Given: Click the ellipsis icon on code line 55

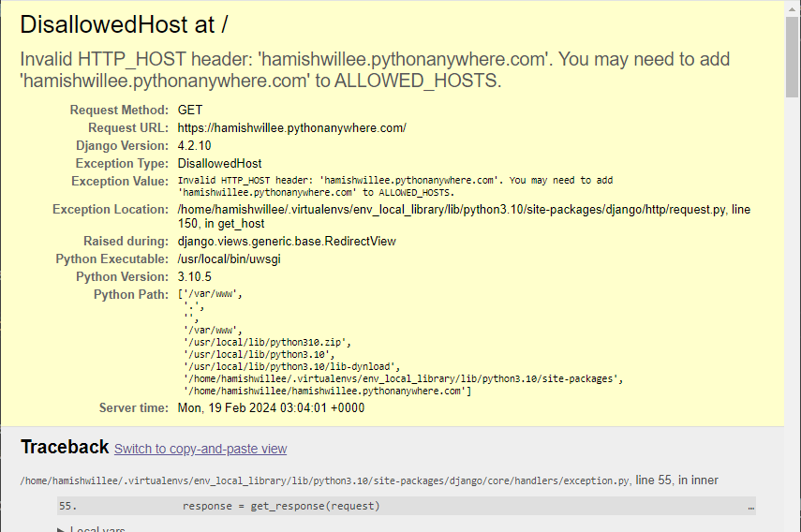Looking at the screenshot, I should 750,507.
